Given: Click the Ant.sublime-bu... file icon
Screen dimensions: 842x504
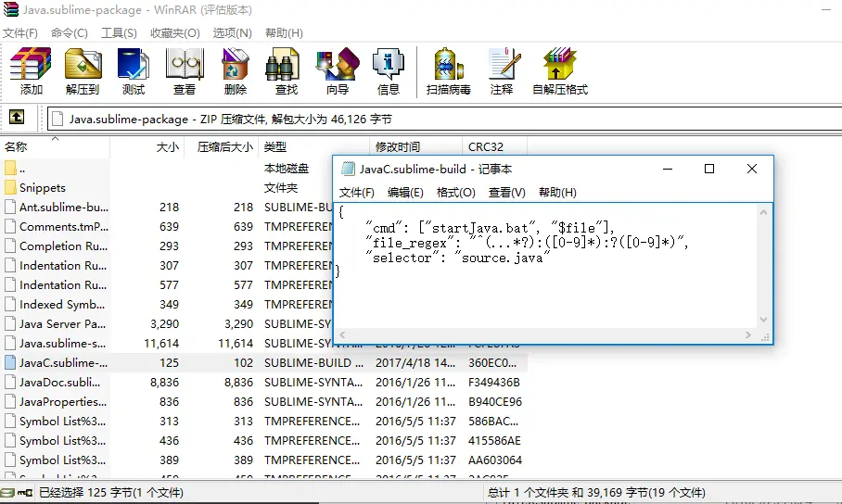Looking at the screenshot, I should [x=10, y=208].
